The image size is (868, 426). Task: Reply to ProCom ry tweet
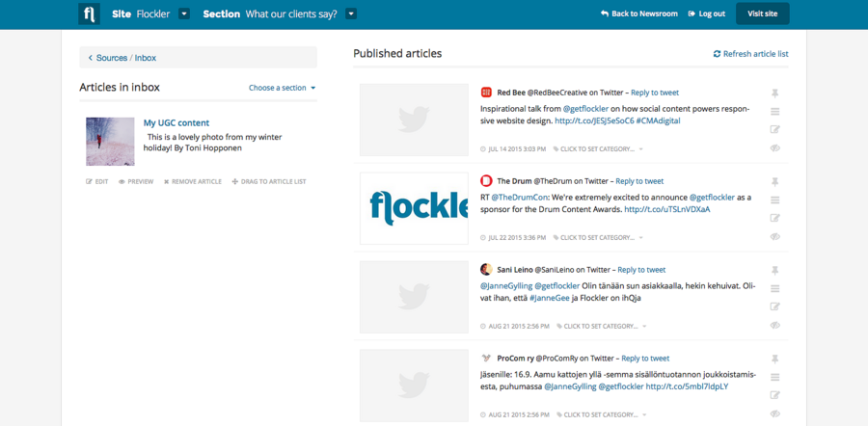coord(645,358)
